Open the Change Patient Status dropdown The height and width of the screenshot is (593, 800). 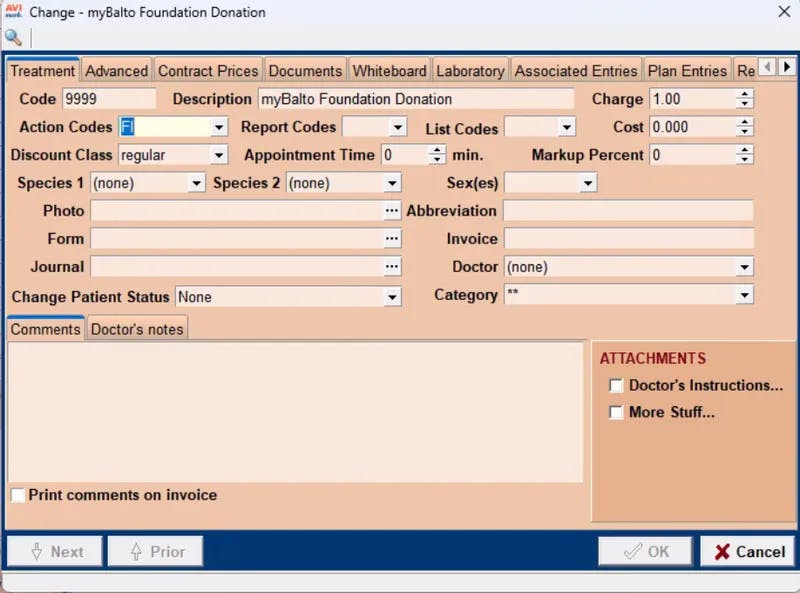click(x=392, y=297)
